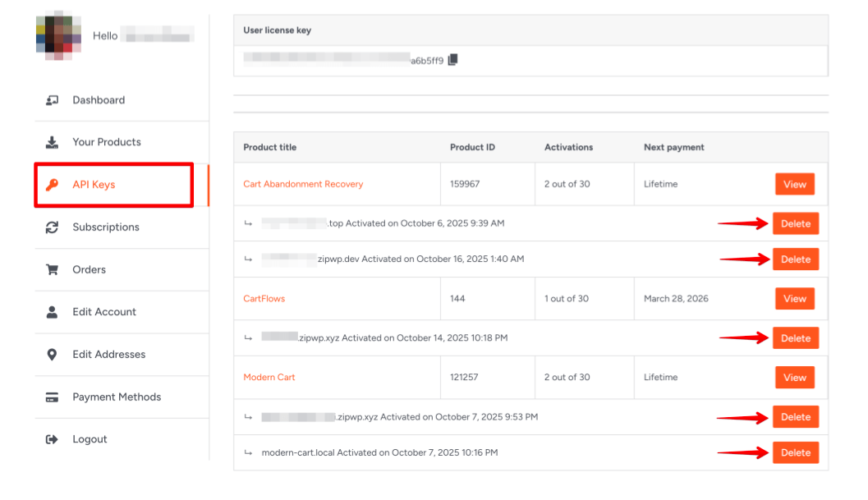Go to the Subscriptions page
The image size is (868, 500).
(x=106, y=227)
